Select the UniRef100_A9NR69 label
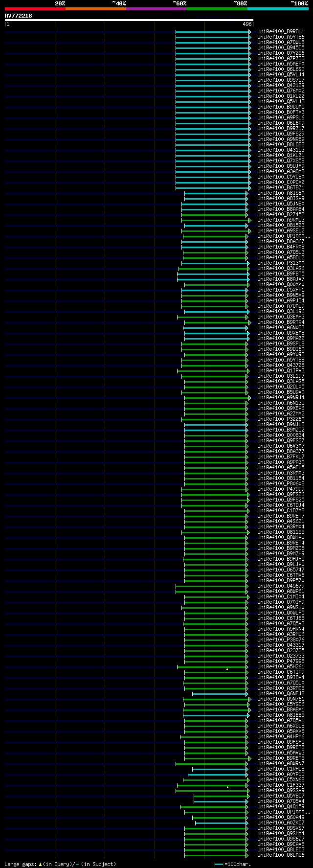This screenshot has width=313, height=868. (281, 139)
